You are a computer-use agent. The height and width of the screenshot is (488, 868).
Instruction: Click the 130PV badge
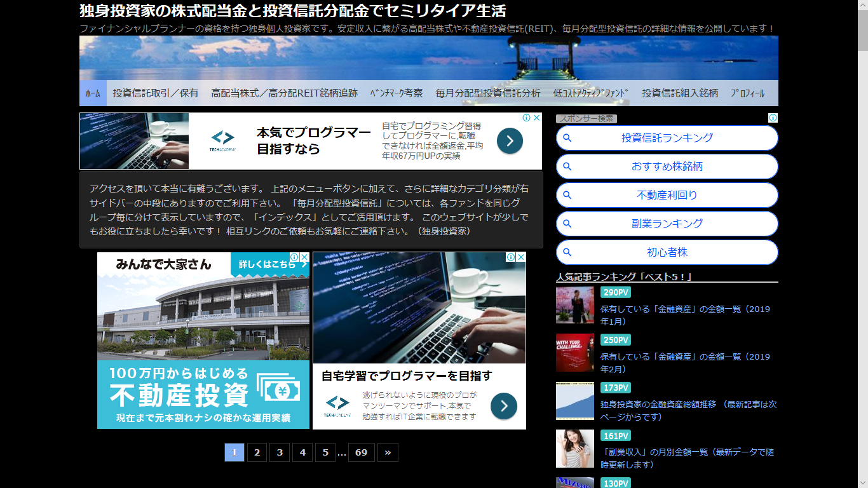[x=616, y=483]
